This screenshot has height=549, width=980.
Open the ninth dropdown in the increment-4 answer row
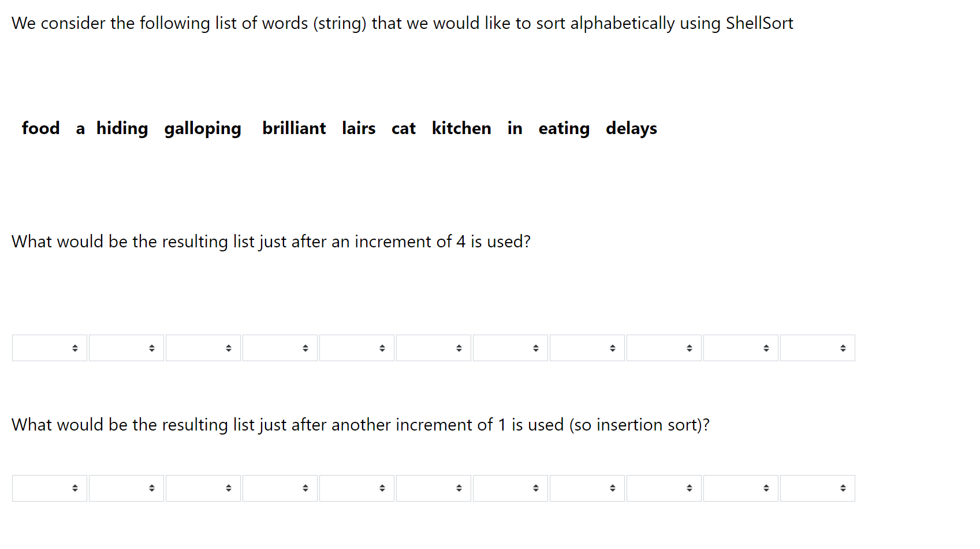(x=664, y=348)
